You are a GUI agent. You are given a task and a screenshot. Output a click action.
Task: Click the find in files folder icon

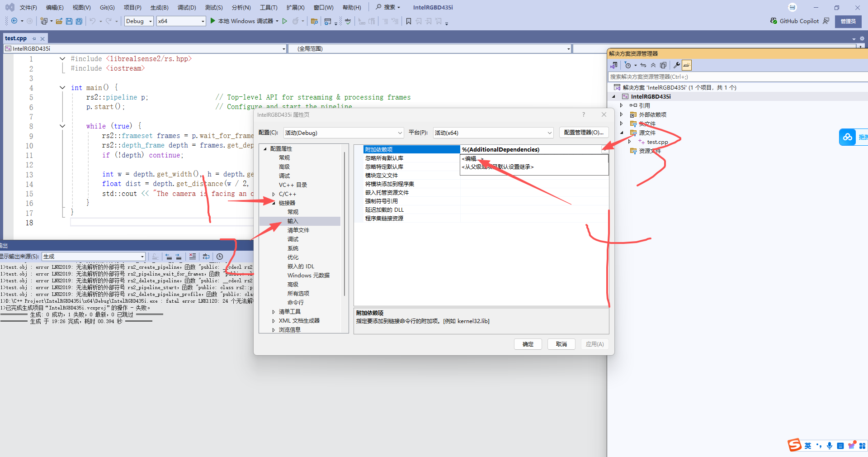315,21
